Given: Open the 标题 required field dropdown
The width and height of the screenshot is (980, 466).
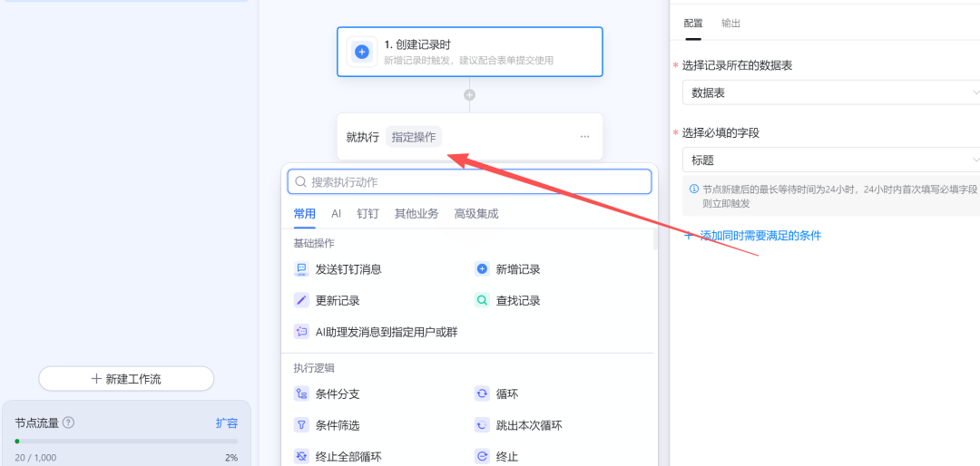Looking at the screenshot, I should click(x=831, y=160).
